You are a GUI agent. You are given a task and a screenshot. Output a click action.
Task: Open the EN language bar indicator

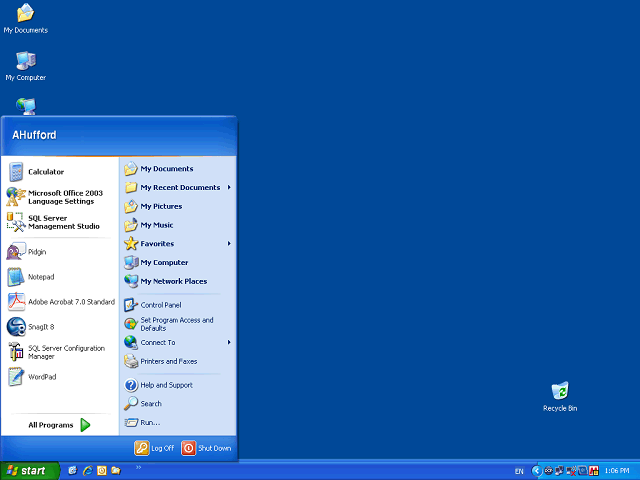[x=519, y=471]
